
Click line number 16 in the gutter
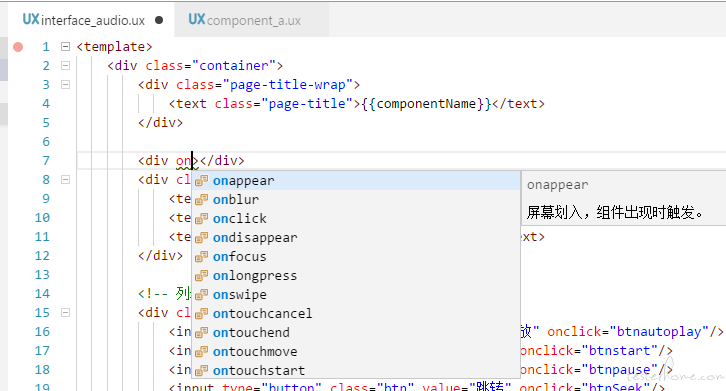pos(42,331)
